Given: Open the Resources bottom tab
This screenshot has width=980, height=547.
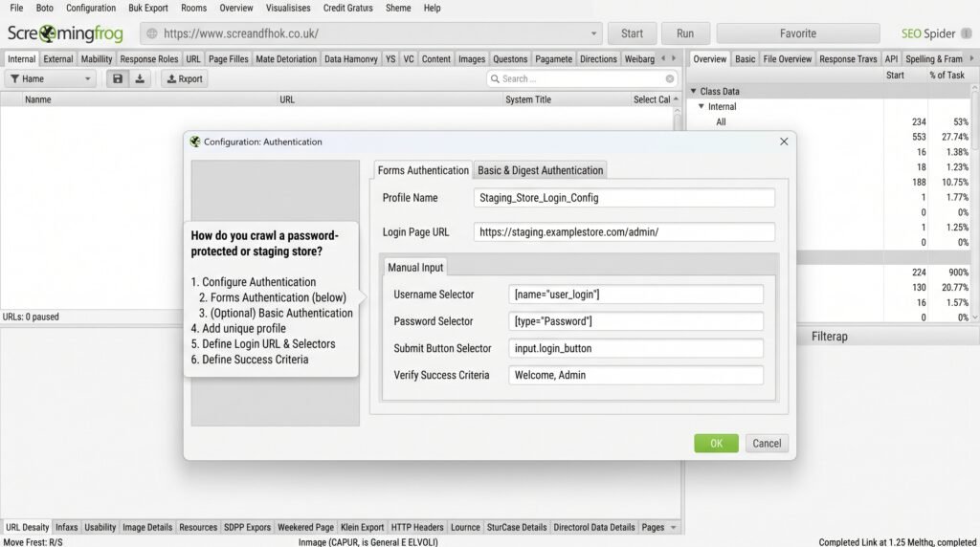Looking at the screenshot, I should click(x=198, y=528).
